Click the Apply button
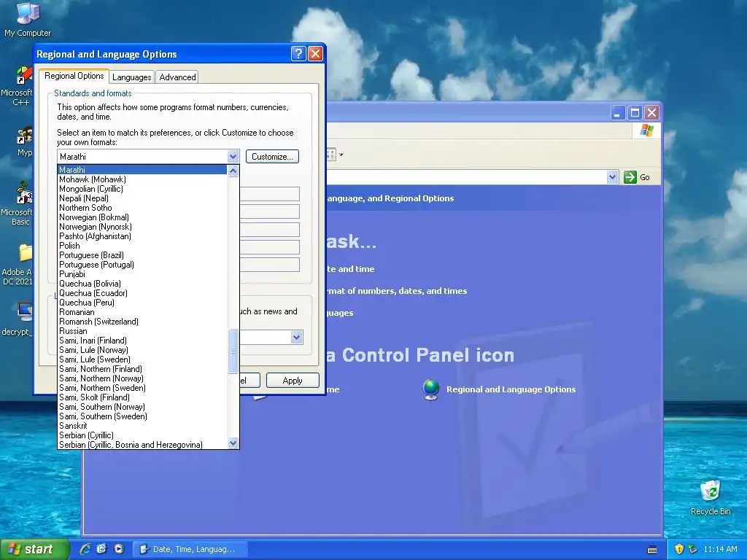 293,381
